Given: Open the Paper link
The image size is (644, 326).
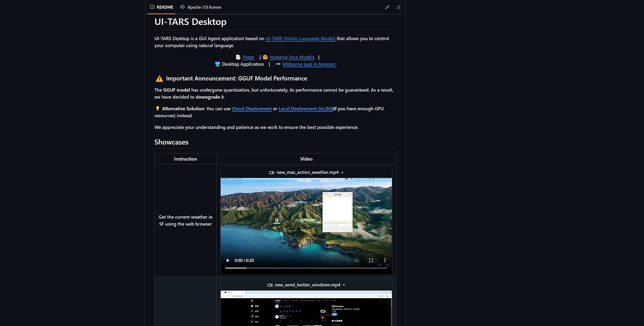Looking at the screenshot, I should tap(249, 57).
